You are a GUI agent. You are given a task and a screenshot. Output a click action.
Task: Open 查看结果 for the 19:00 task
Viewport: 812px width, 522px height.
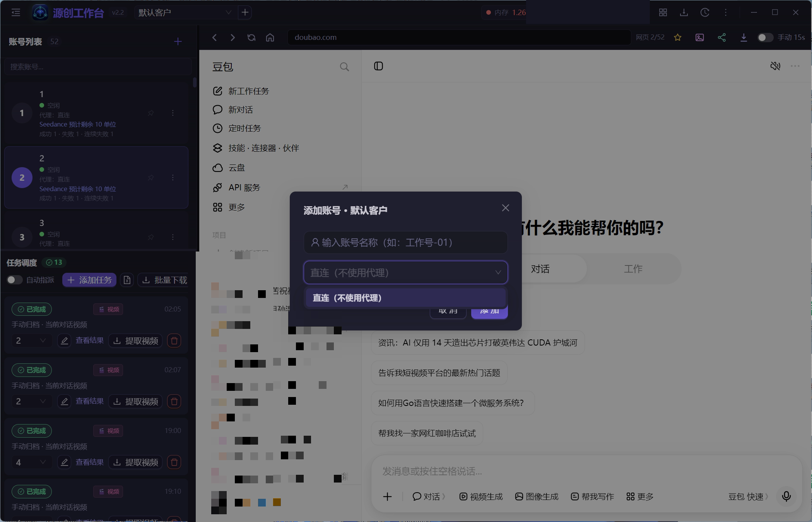[x=90, y=462]
